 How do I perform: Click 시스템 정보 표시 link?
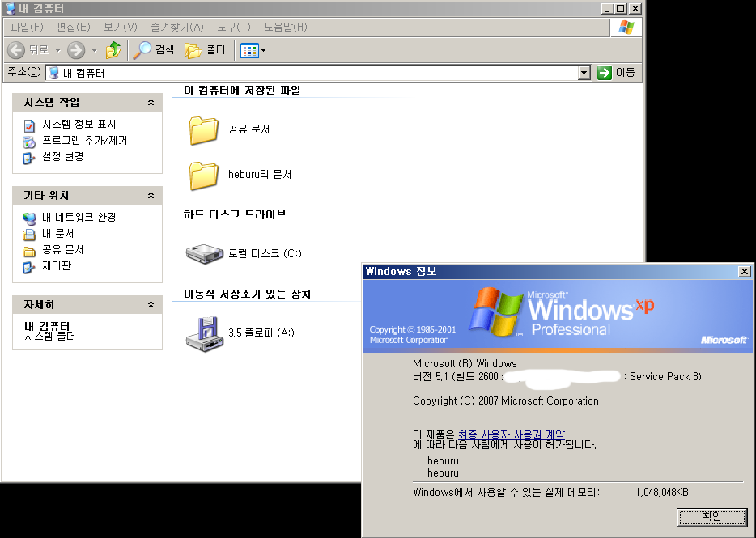[x=79, y=125]
